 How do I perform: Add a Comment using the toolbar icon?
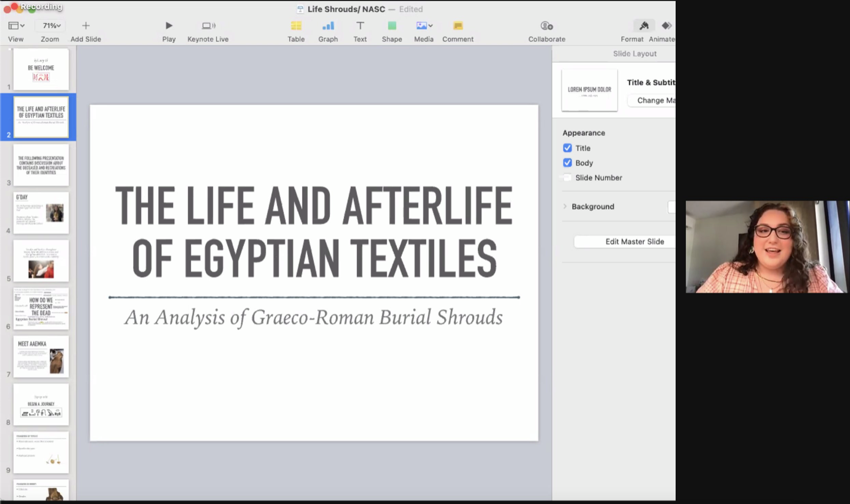(x=458, y=26)
